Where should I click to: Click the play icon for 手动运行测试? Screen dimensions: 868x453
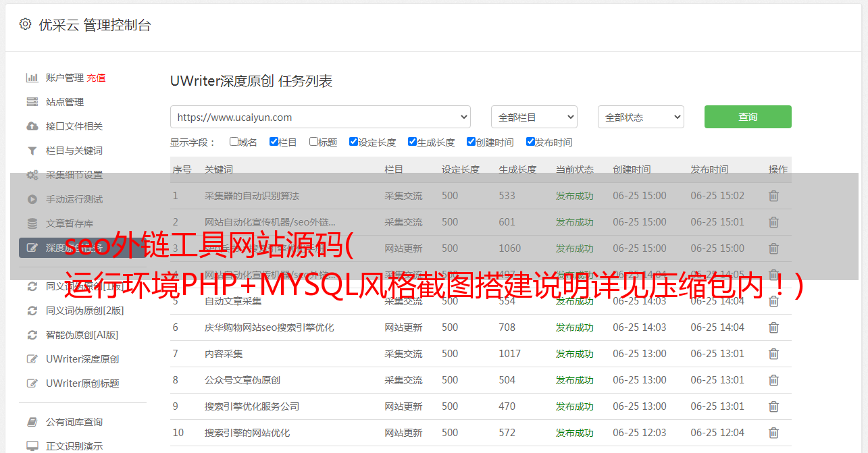click(x=32, y=199)
